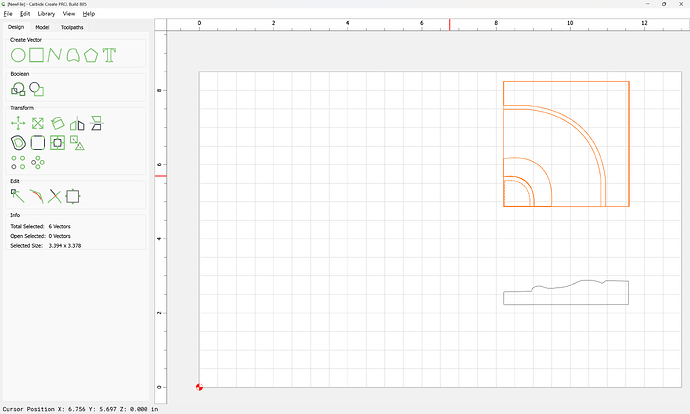This screenshot has width=690, height=414.
Task: Apply Offset Vectors tool
Action: [18, 143]
